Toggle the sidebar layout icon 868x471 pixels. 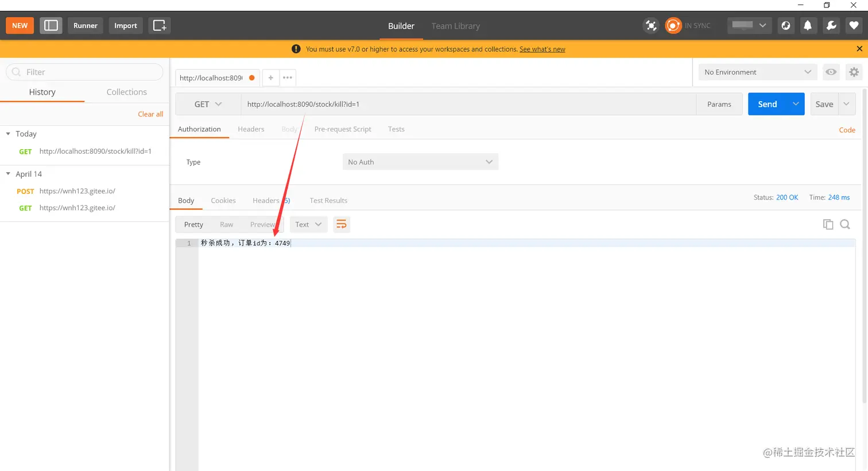point(51,25)
